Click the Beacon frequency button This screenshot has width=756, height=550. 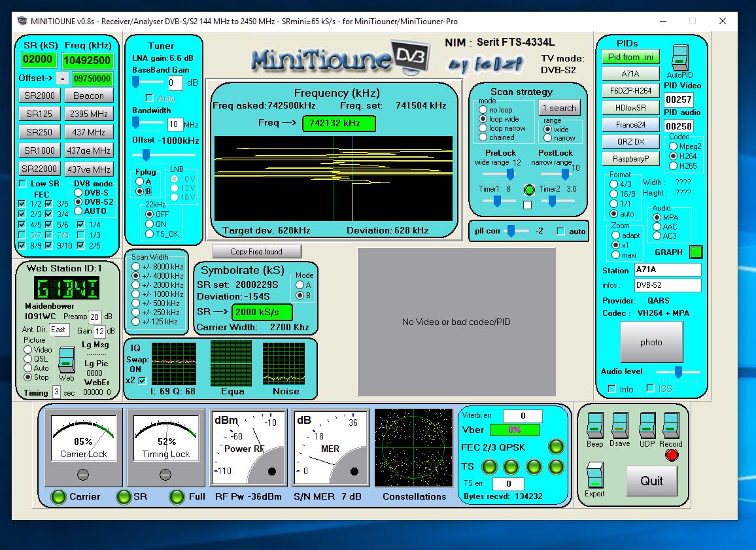coord(88,95)
